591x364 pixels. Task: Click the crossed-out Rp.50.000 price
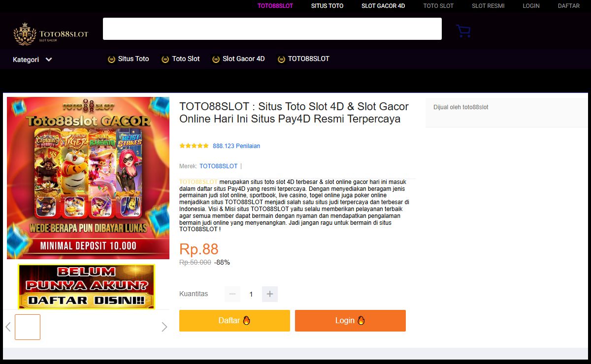[x=195, y=263]
